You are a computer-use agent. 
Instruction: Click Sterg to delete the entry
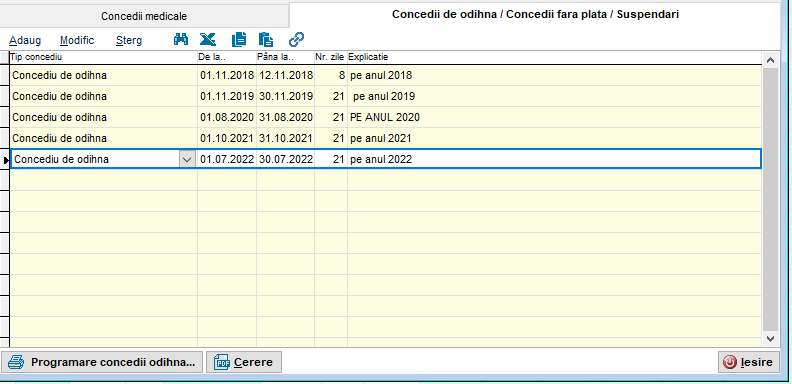(129, 40)
